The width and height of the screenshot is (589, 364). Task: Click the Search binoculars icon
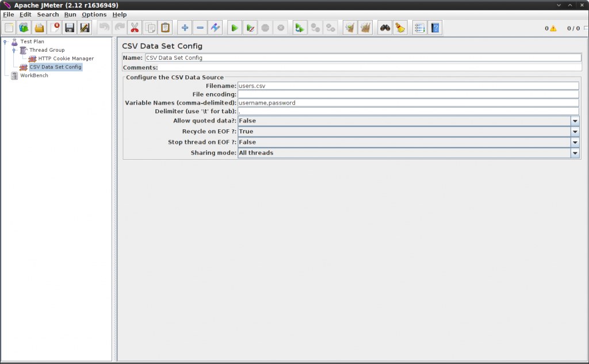(385, 27)
